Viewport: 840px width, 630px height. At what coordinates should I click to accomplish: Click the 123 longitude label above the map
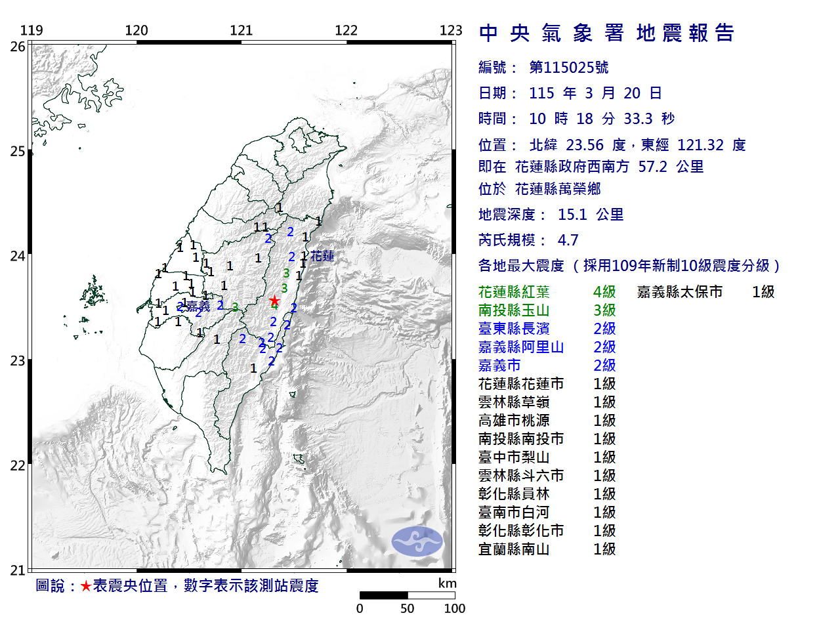coord(451,30)
